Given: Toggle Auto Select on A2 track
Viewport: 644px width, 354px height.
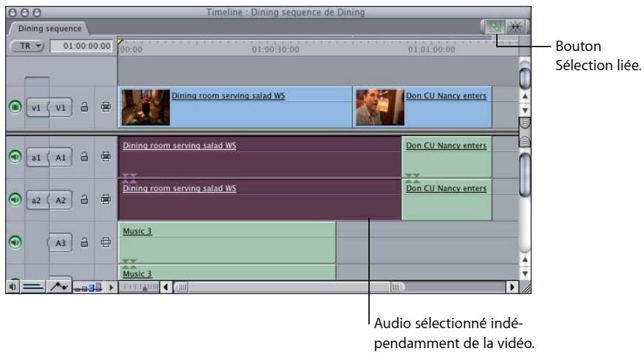Looking at the screenshot, I should pyautogui.click(x=106, y=200).
